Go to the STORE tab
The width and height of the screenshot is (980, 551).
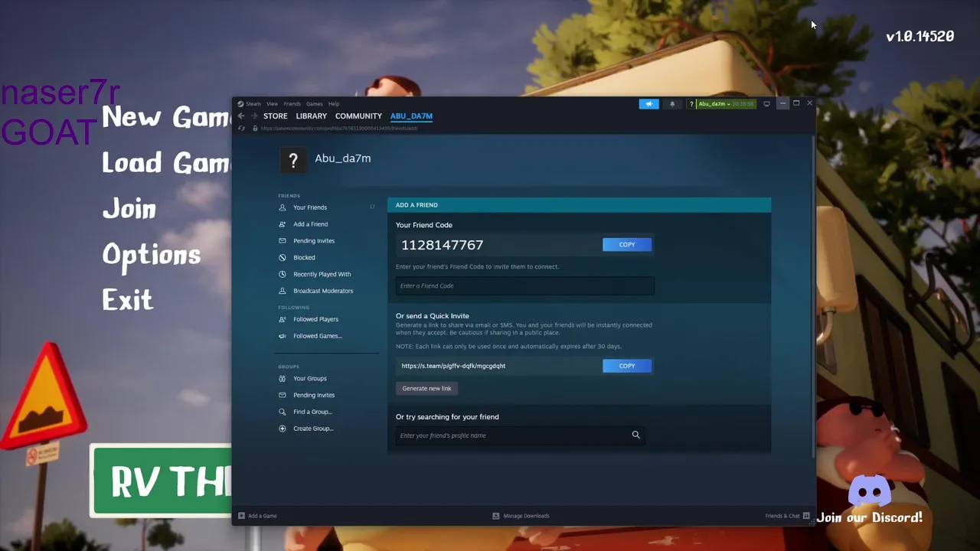click(x=276, y=116)
